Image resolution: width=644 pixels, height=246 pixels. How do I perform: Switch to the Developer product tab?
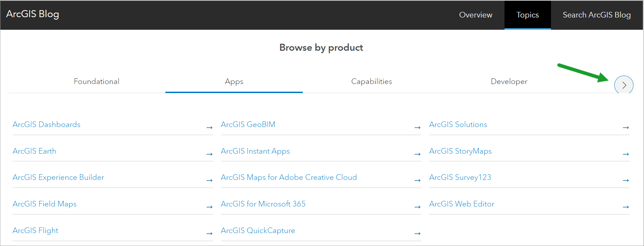click(509, 82)
